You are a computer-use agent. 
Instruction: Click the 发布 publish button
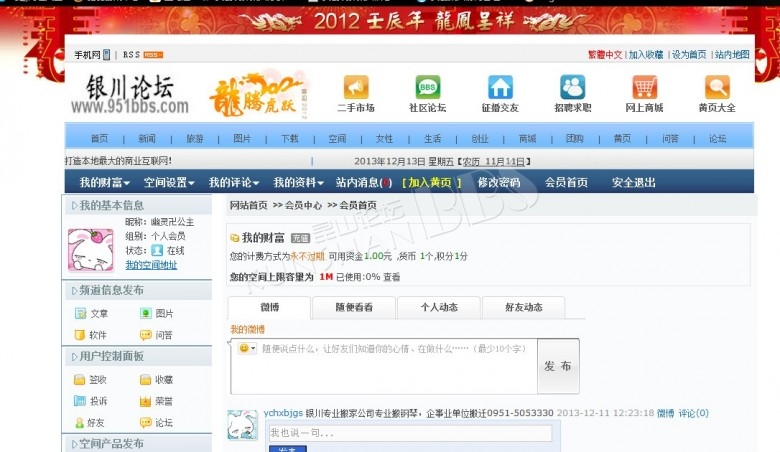coord(558,366)
